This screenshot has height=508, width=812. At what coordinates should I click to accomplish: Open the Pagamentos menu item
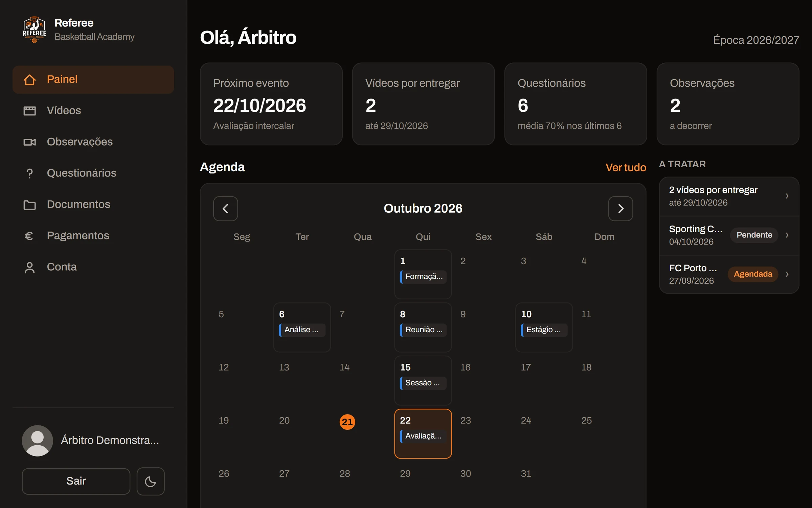click(93, 236)
